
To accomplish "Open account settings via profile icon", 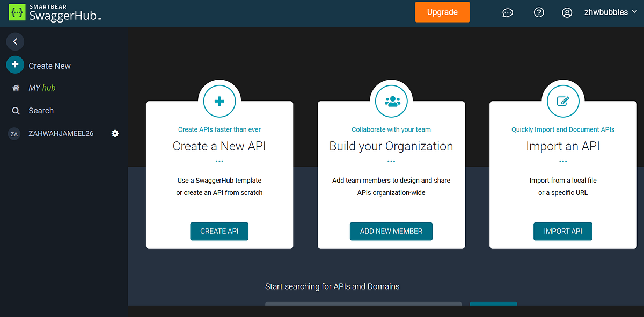I will click(x=567, y=12).
